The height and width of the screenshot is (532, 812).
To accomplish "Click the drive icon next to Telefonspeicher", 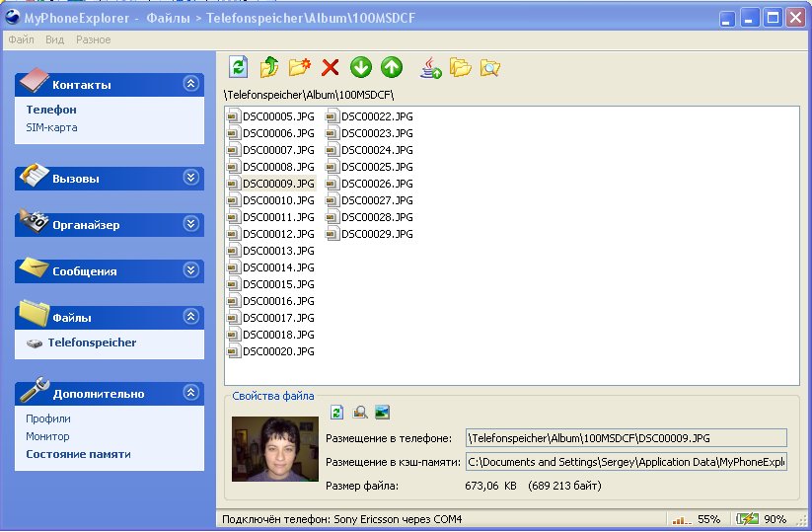I will [35, 342].
